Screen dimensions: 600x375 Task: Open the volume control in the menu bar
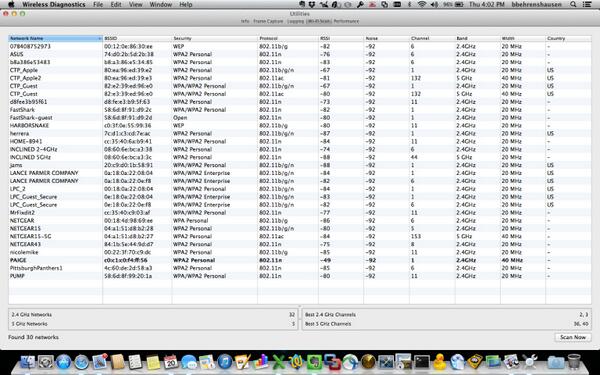click(434, 5)
